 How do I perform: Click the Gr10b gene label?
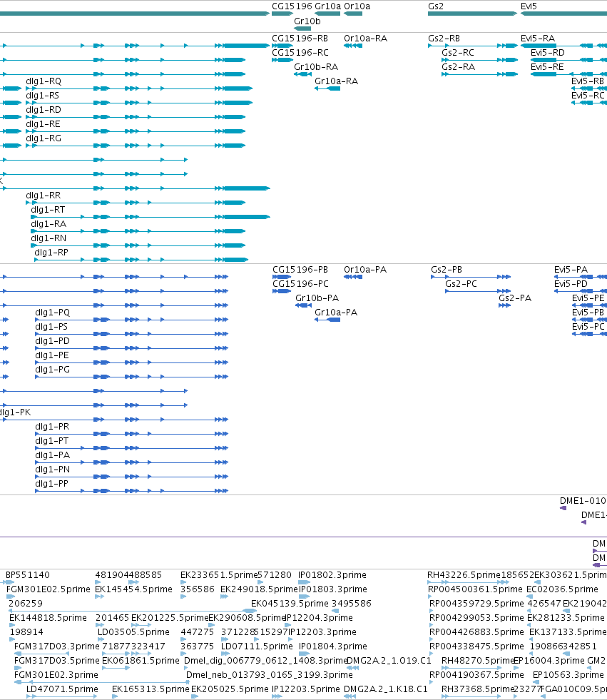pyautogui.click(x=307, y=21)
